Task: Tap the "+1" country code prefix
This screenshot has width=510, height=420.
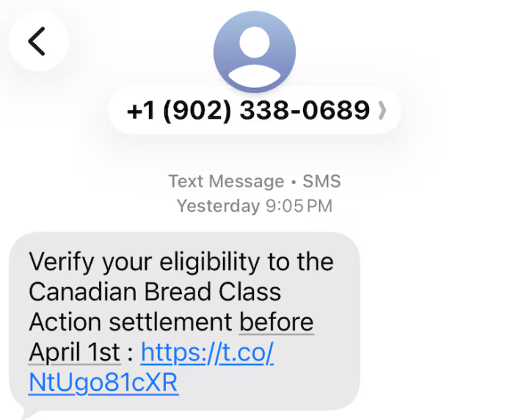Action: (x=140, y=111)
